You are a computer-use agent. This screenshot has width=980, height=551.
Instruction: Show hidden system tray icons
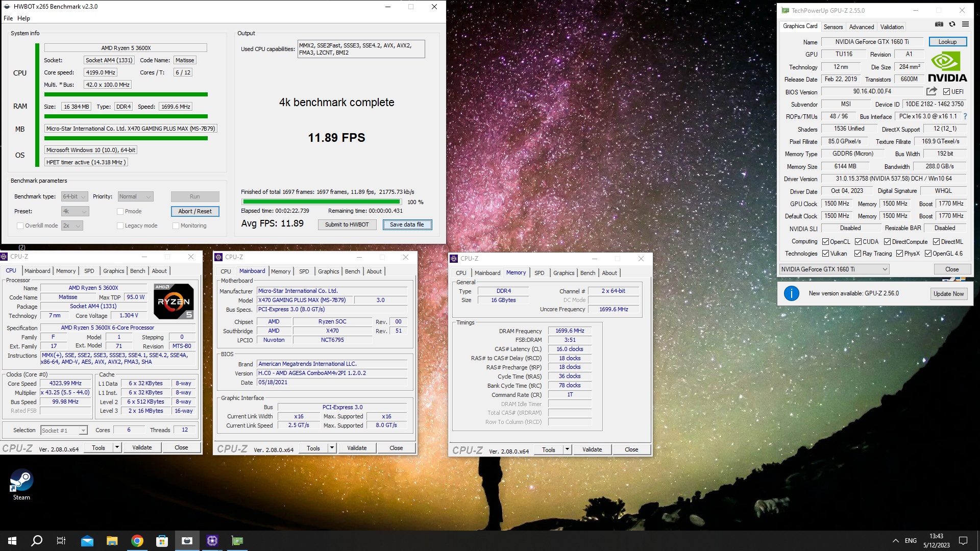[895, 541]
